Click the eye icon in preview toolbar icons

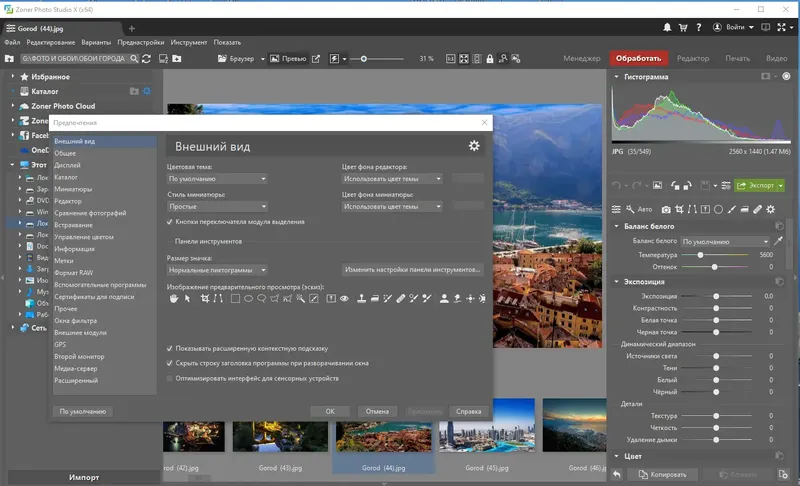(344, 299)
